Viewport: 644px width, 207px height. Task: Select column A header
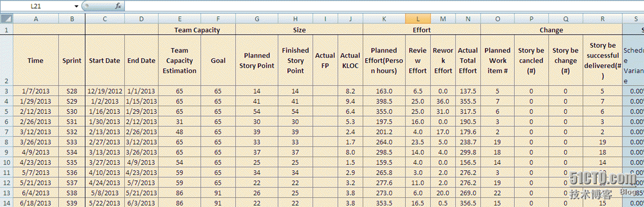point(36,19)
